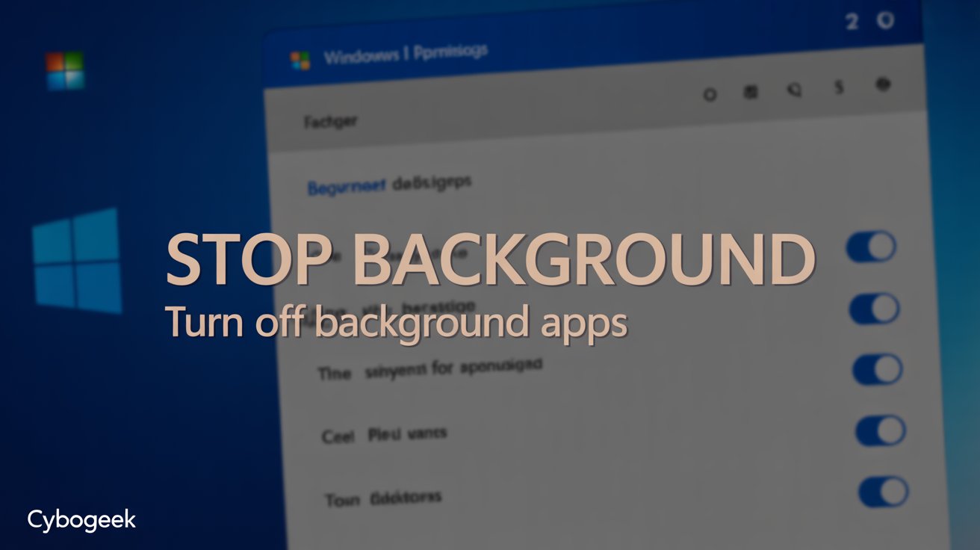Toggle the topmost switch in the list
Viewport: 980px width, 550px height.
point(871,247)
